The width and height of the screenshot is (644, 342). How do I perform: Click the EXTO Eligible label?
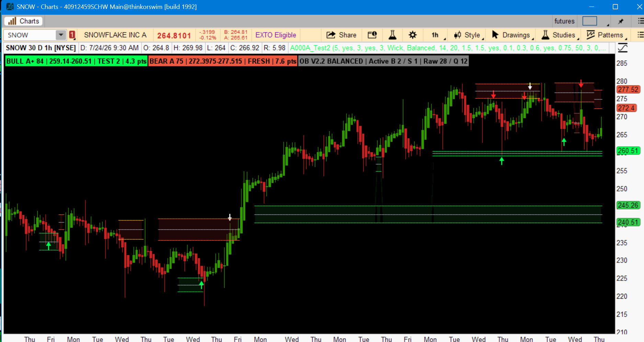coord(276,35)
